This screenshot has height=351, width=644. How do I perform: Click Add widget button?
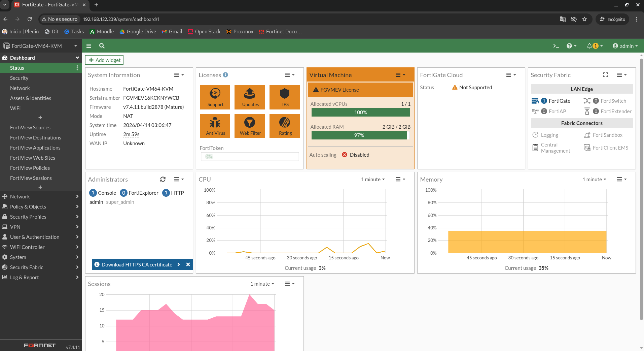tap(104, 60)
